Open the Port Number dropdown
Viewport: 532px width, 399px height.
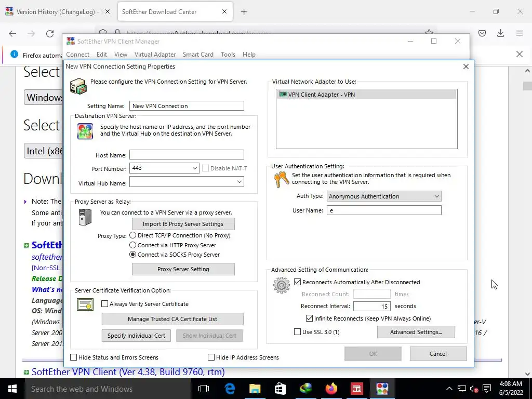point(195,168)
